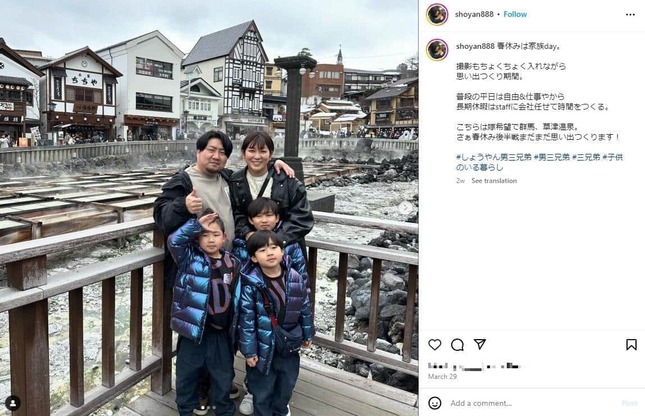This screenshot has height=416, width=645.
Task: Open #男三兄弟 hashtag link
Action: [x=552, y=157]
